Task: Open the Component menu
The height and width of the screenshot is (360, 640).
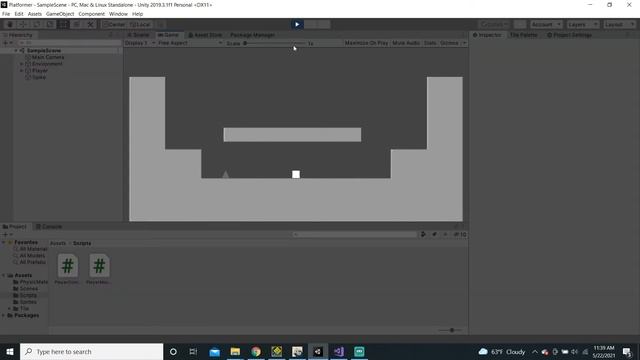Action: click(91, 14)
